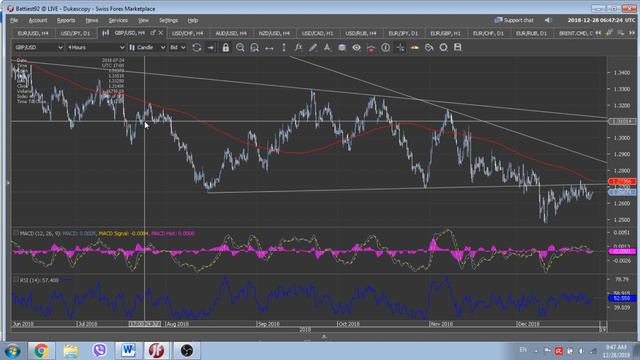Image resolution: width=640 pixels, height=360 pixels.
Task: Toggle the MACD indicator panel box
Action: 16,233
